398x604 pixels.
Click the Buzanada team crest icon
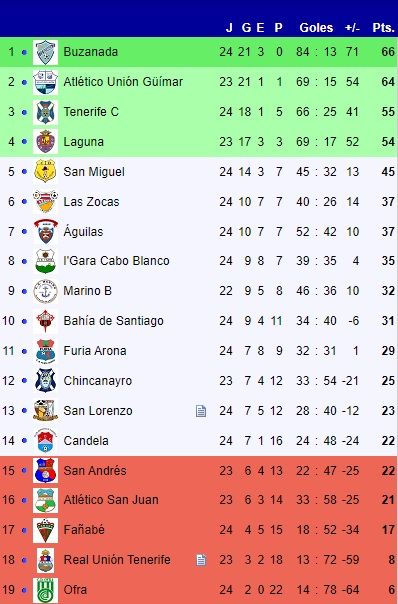coord(45,52)
